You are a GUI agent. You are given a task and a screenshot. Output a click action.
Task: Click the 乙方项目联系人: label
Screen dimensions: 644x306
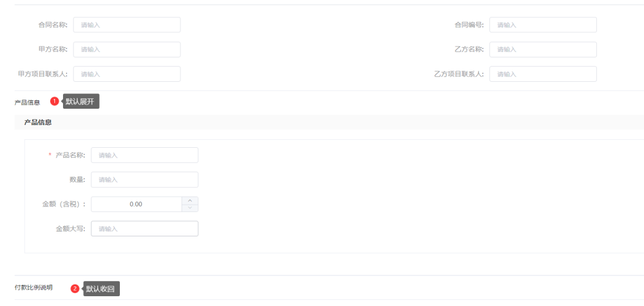pyautogui.click(x=459, y=75)
